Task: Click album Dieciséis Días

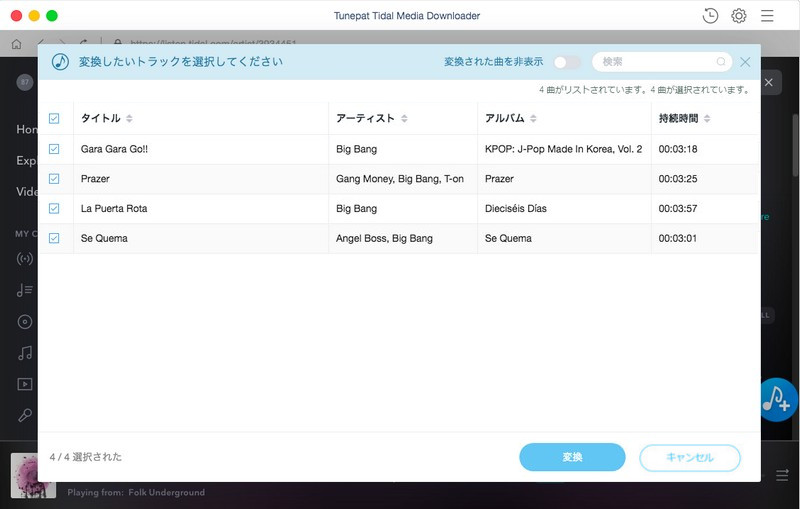Action: pyautogui.click(x=515, y=208)
